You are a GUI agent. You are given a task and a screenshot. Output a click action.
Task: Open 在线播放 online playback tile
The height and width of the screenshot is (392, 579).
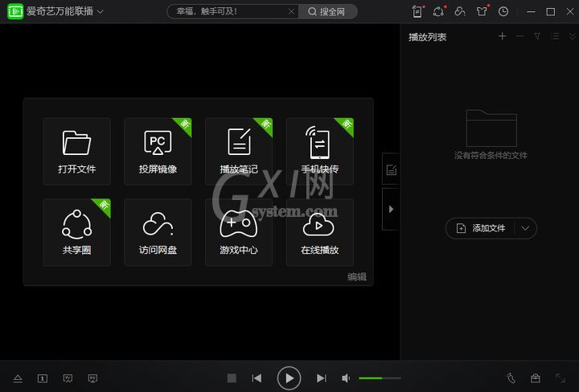(x=320, y=232)
